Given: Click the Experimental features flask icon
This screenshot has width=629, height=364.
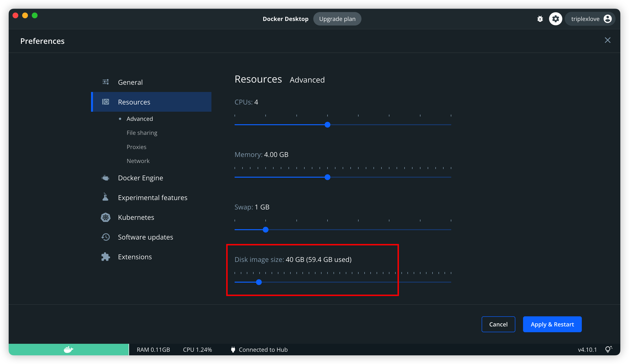Looking at the screenshot, I should click(105, 197).
